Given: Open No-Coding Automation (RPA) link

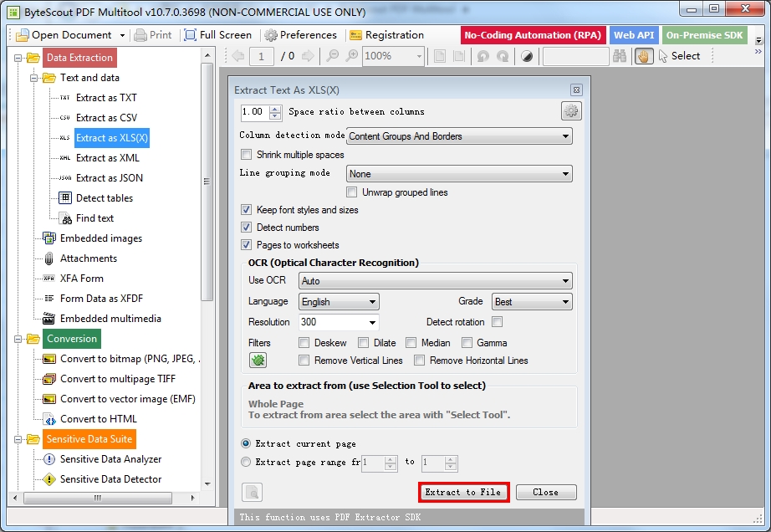Looking at the screenshot, I should tap(533, 35).
